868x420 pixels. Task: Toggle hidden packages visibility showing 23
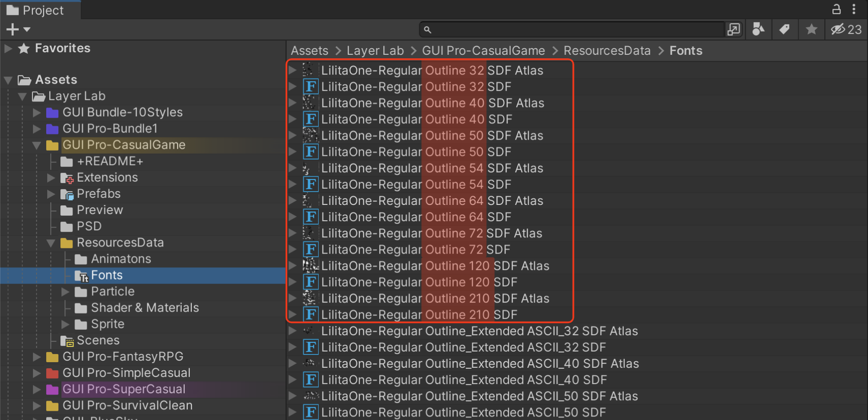click(x=846, y=30)
